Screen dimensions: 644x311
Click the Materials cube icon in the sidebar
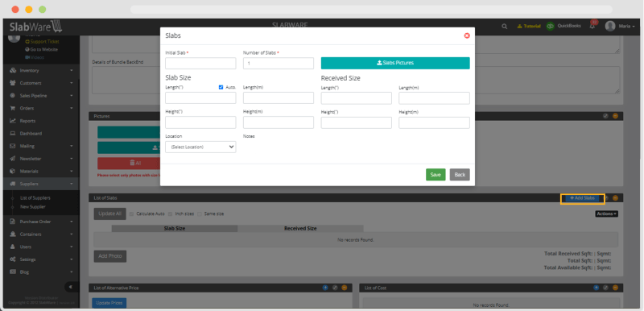(x=13, y=171)
